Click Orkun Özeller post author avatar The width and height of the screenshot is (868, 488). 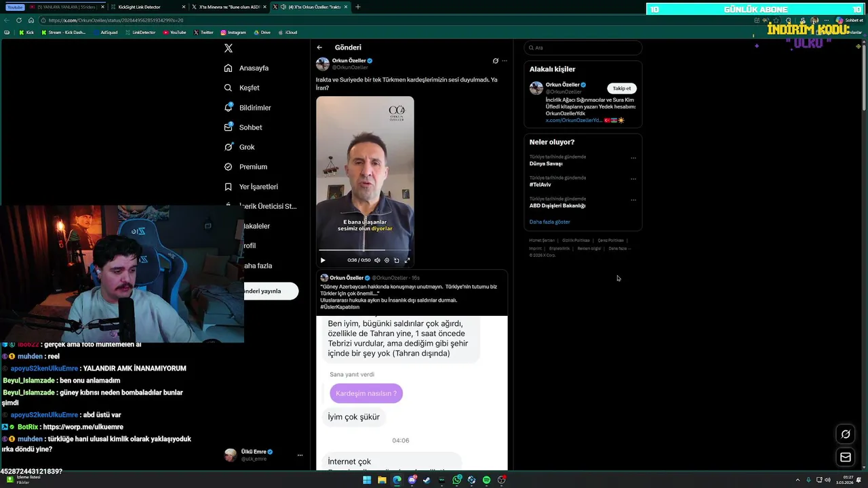323,64
